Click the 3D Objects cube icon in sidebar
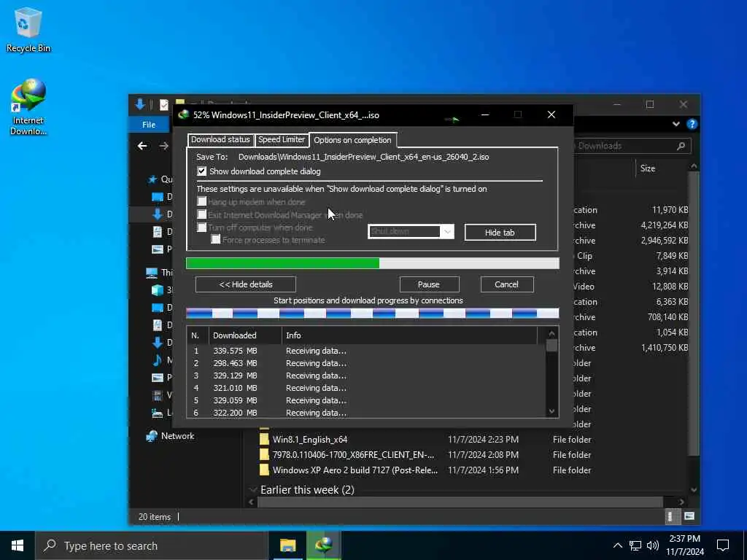Image resolution: width=747 pixels, height=560 pixels. pos(158,290)
